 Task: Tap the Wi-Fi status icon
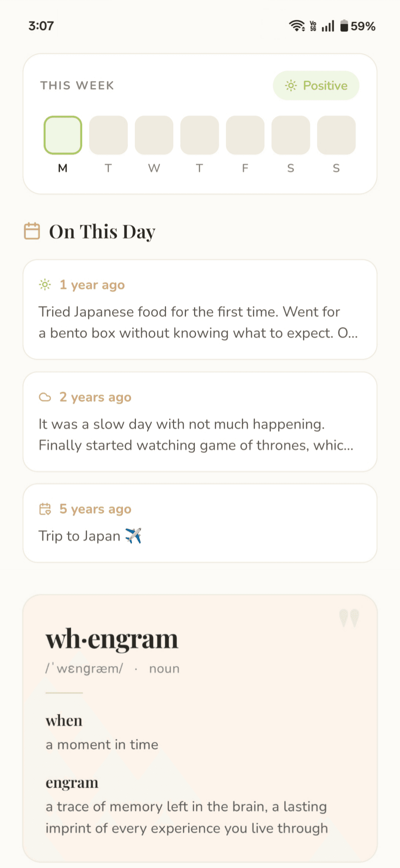(x=297, y=26)
